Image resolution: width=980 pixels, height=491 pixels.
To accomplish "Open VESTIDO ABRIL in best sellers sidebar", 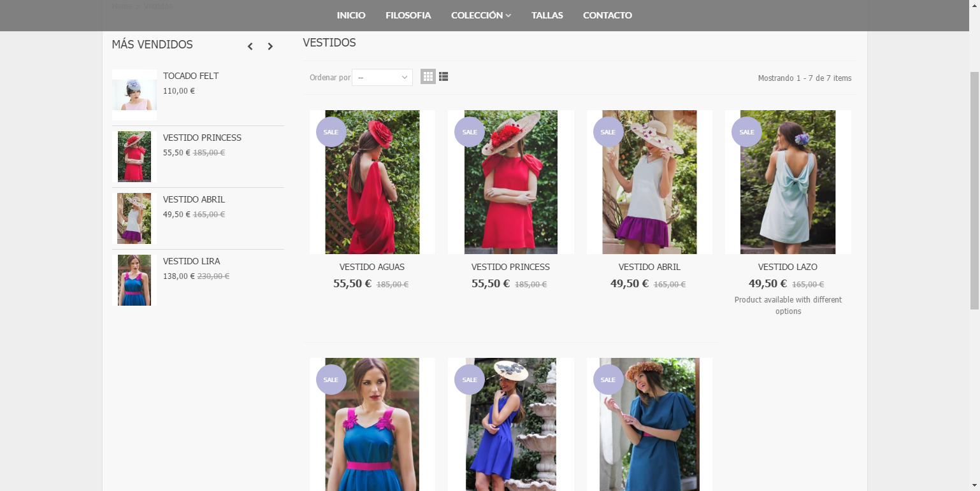I will [x=194, y=199].
